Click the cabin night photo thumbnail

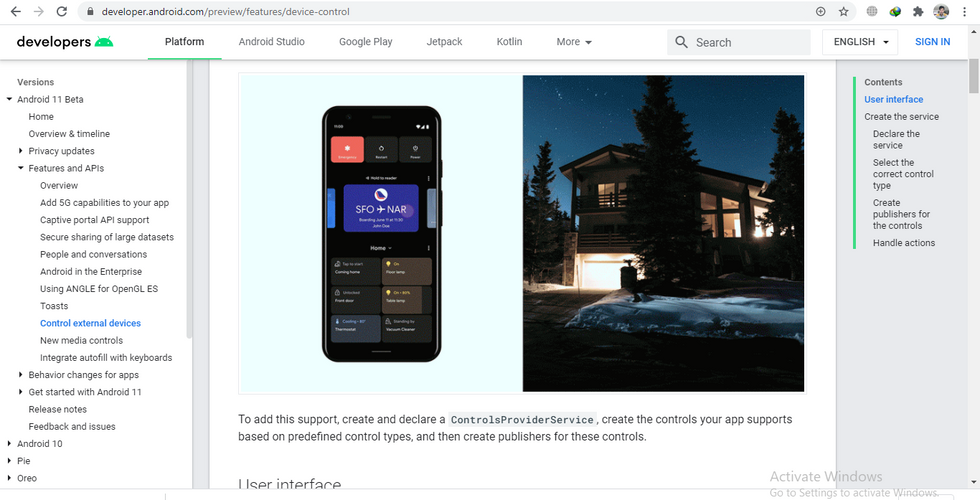pos(663,233)
